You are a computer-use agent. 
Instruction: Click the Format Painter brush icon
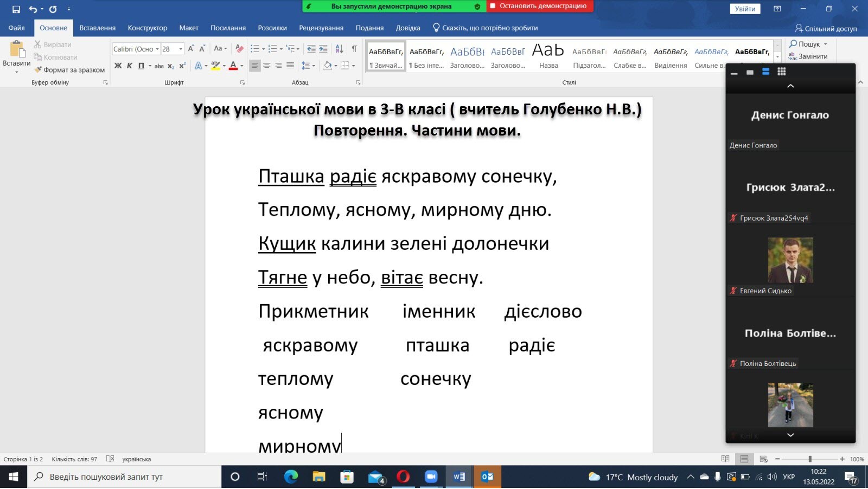[38, 70]
